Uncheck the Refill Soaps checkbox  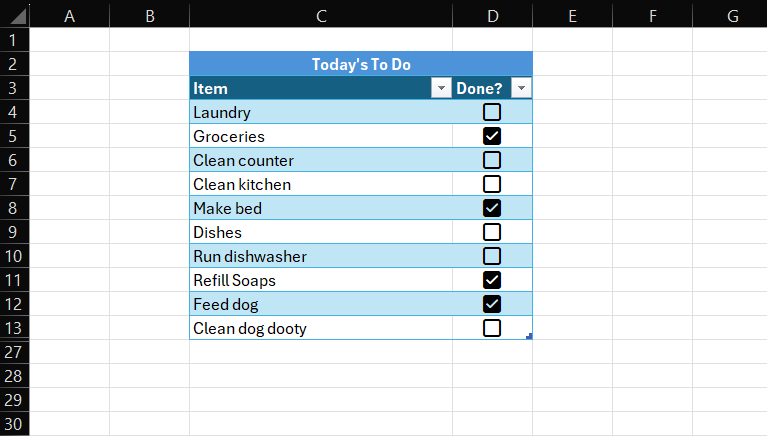492,280
